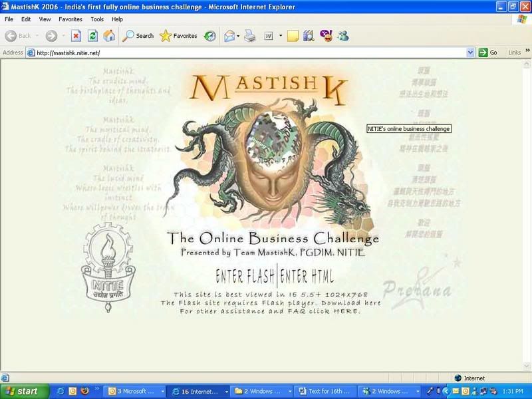Click the Start button
This screenshot has height=399, width=532.
click(x=24, y=391)
